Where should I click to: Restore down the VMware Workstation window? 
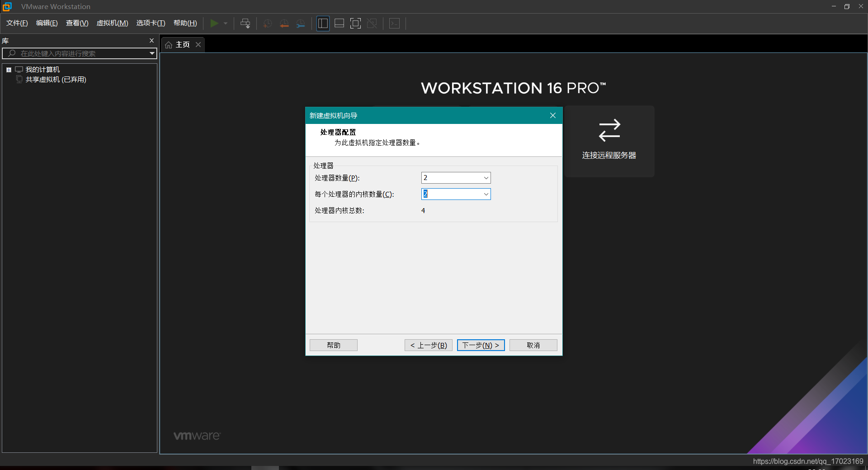pos(847,6)
